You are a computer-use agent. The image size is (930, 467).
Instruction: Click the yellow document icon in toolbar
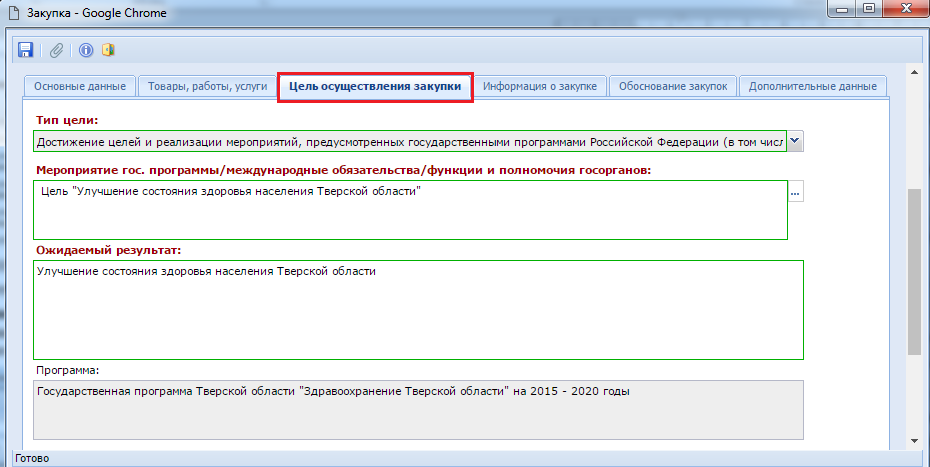click(108, 49)
